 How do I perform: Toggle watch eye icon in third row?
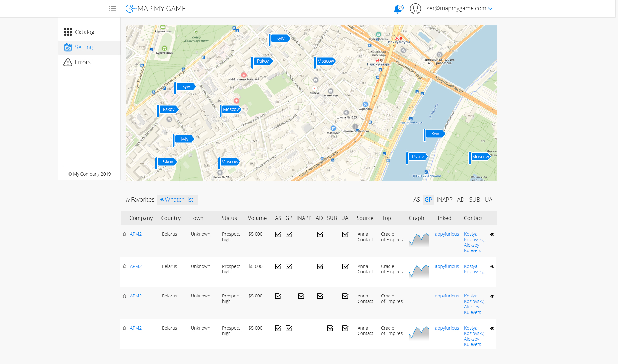[x=492, y=296]
